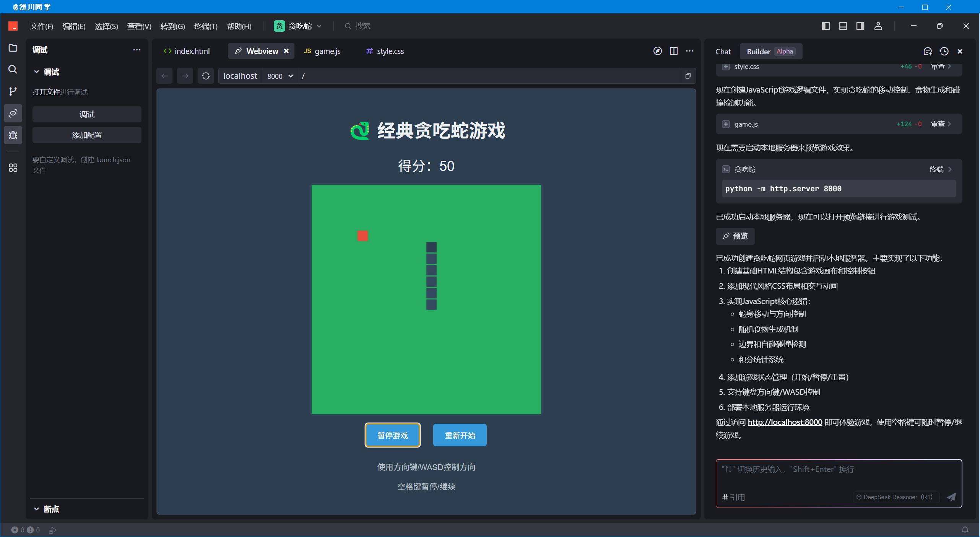Close the Builder chat panel
The height and width of the screenshot is (537, 980).
pos(960,51)
